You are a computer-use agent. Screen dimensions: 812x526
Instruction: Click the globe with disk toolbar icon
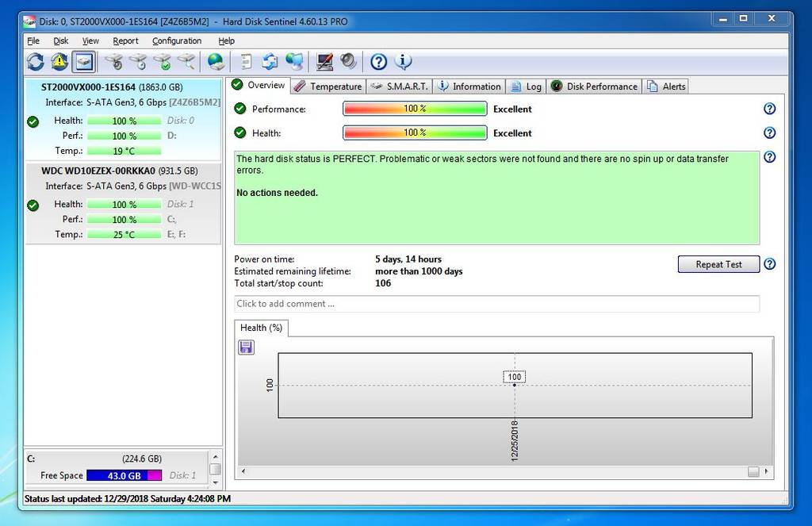point(215,61)
